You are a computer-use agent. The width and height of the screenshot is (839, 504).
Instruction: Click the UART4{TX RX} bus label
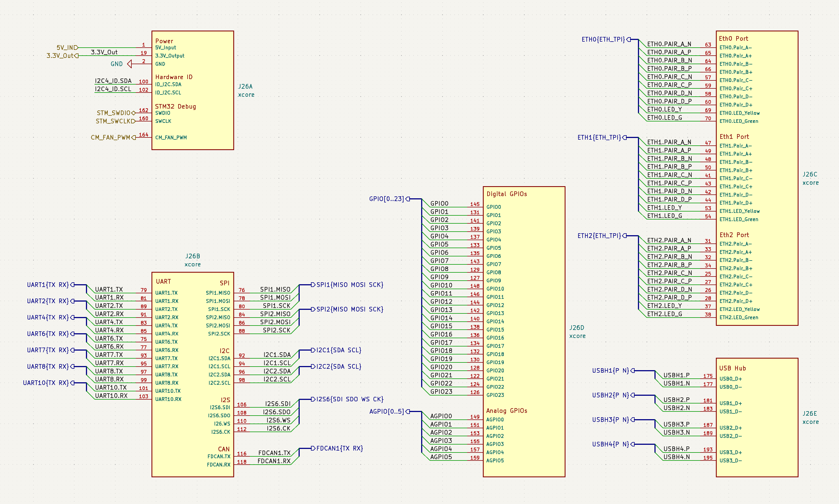click(x=51, y=318)
